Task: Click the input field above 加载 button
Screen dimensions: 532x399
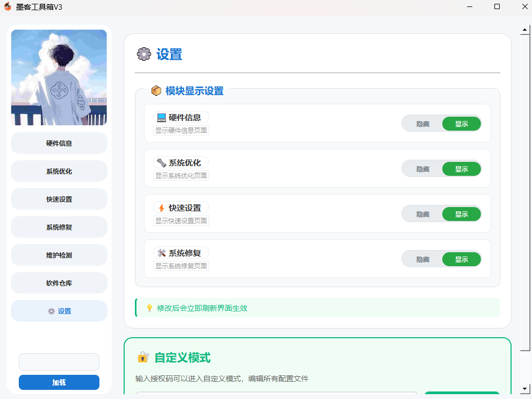Action: click(x=59, y=361)
